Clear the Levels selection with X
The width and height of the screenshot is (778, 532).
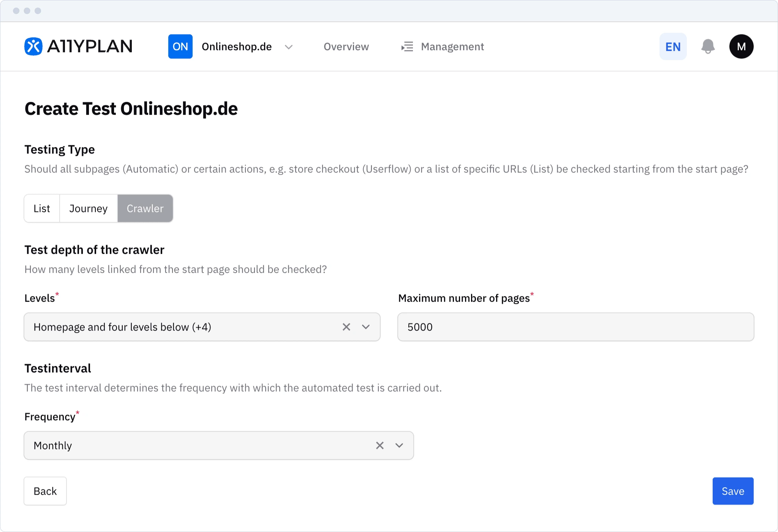point(346,327)
